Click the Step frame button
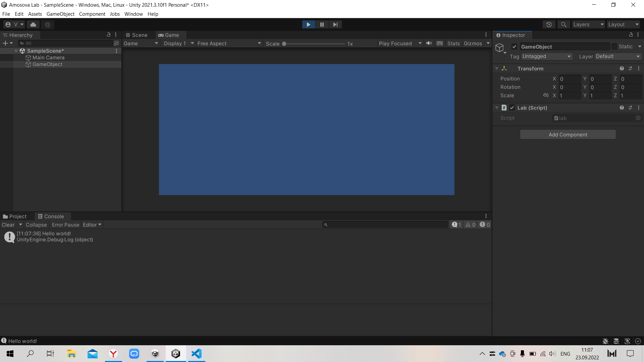Screen dimensions: 644x362 [335, 24]
